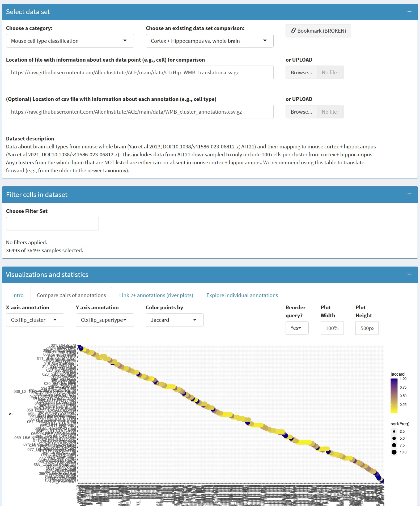Click the chain-link icon on the Bookmark button
Image resolution: width=420 pixels, height=506 pixels.
[293, 31]
